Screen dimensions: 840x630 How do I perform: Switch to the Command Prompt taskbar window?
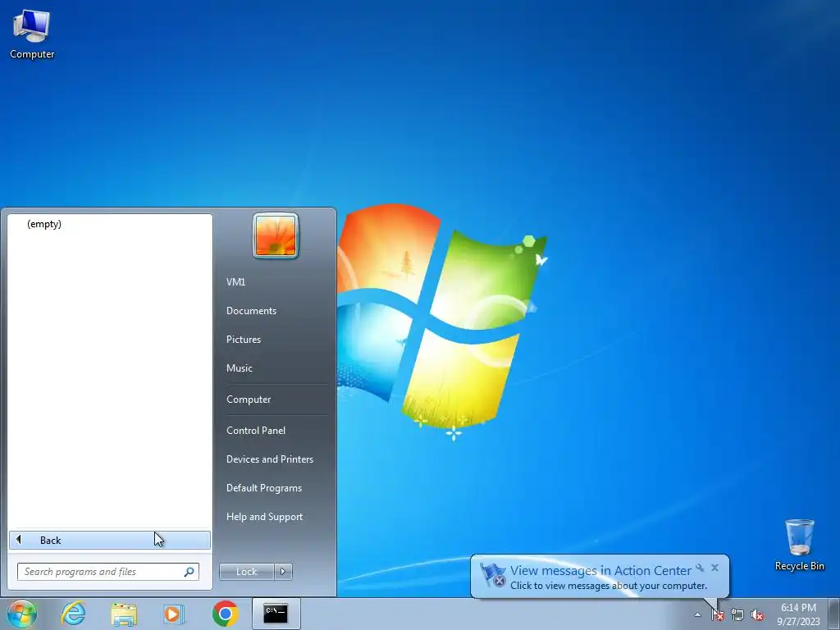point(276,614)
